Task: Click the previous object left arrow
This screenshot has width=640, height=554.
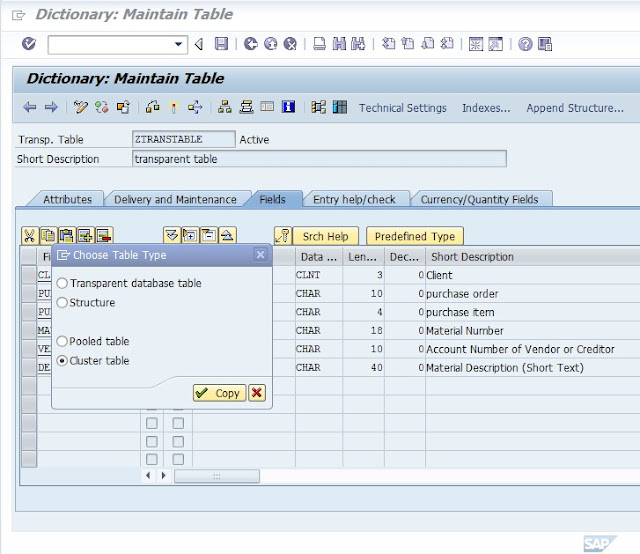Action: [x=30, y=107]
